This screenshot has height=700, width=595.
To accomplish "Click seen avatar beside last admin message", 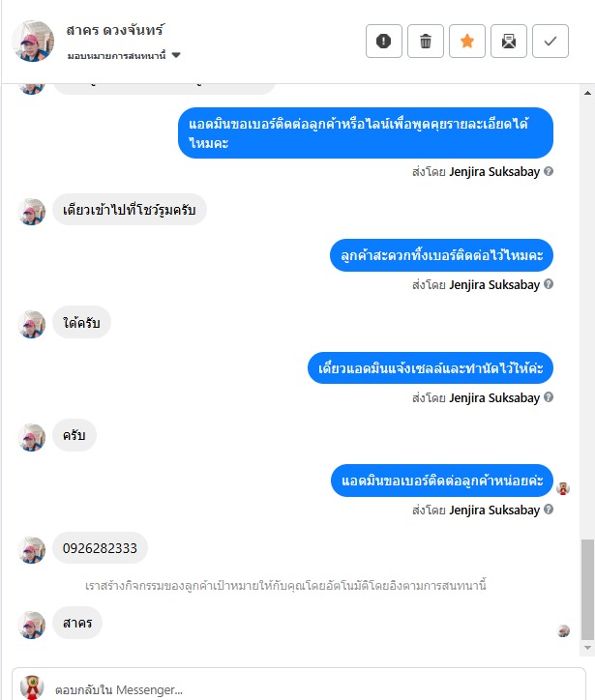I will (x=563, y=488).
